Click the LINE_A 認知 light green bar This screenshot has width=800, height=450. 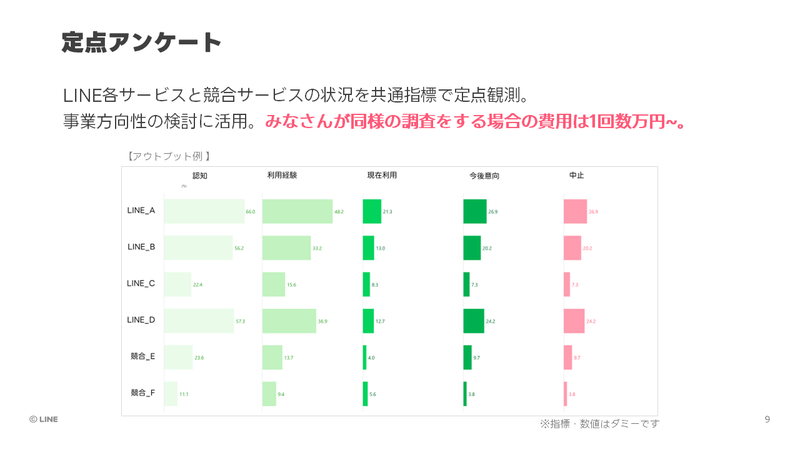click(203, 211)
